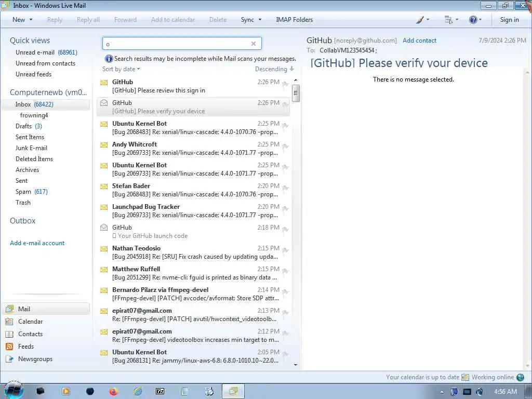Expand the Help dropdown arrow
The height and width of the screenshot is (399, 532).
point(480,20)
